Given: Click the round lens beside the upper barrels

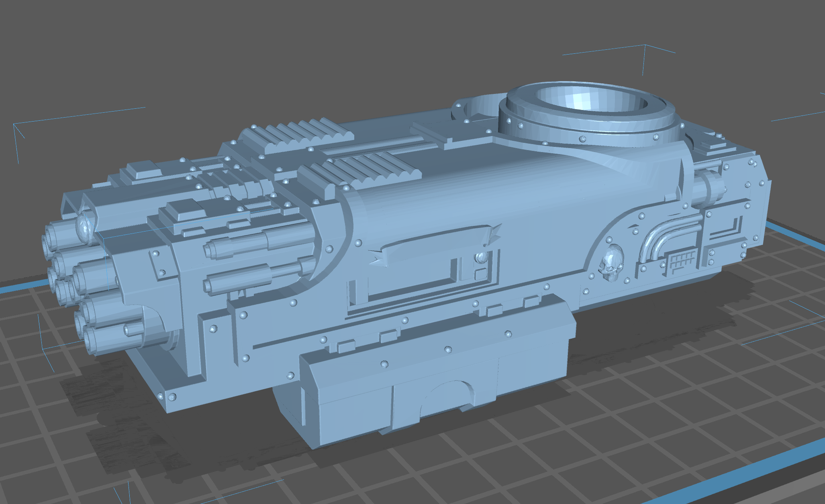Looking at the screenshot, I should tap(84, 229).
